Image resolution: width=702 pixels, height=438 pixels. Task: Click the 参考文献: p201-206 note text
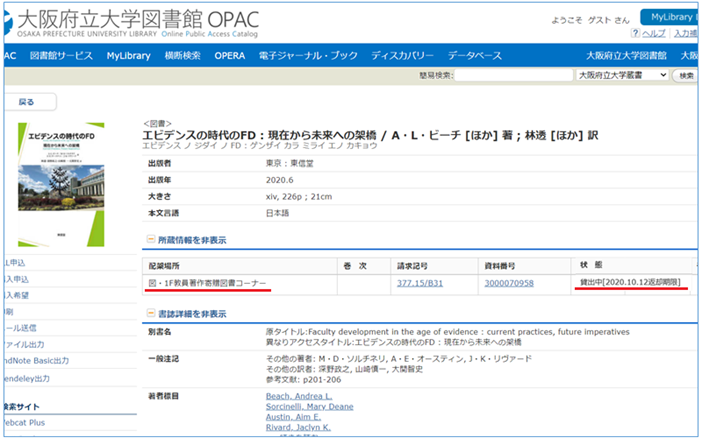(x=304, y=380)
